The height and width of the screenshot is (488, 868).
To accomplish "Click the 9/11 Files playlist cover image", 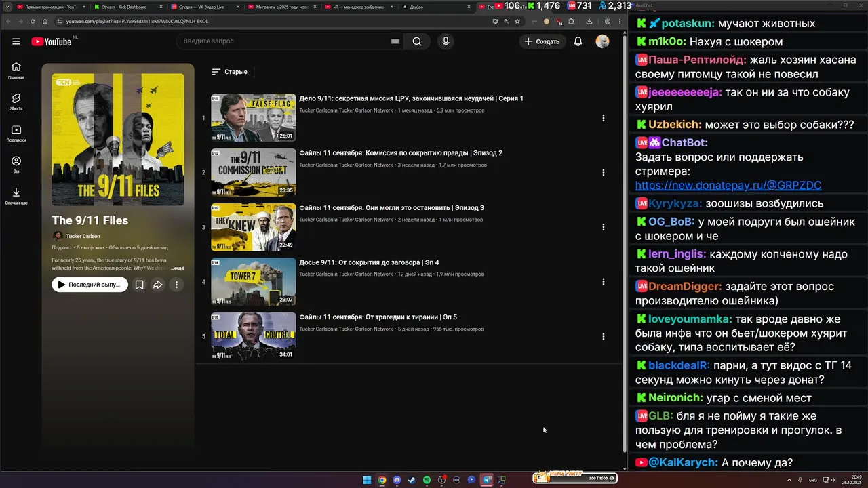I will (x=118, y=140).
